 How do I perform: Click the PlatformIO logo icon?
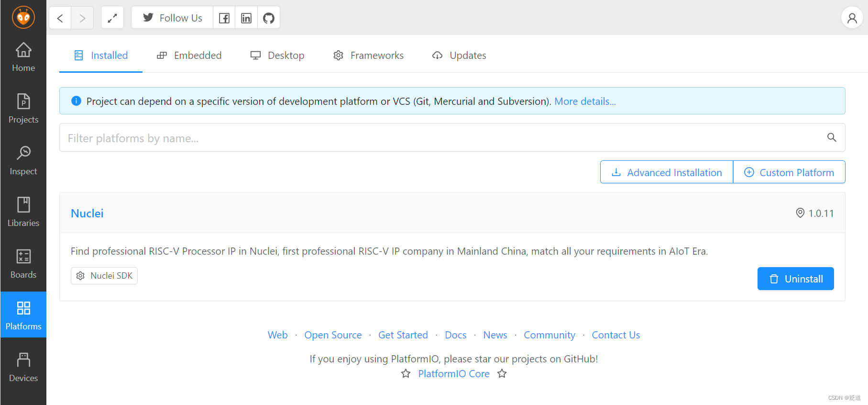point(23,18)
